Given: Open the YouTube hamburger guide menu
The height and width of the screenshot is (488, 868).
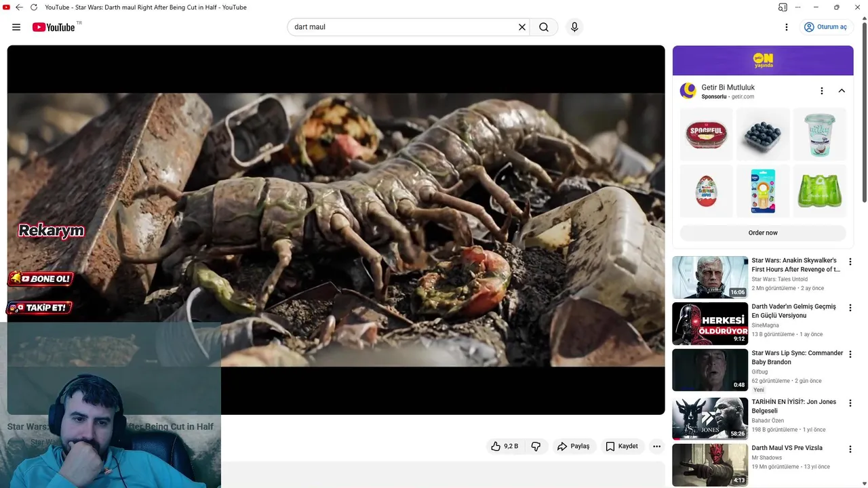Looking at the screenshot, I should click(16, 27).
